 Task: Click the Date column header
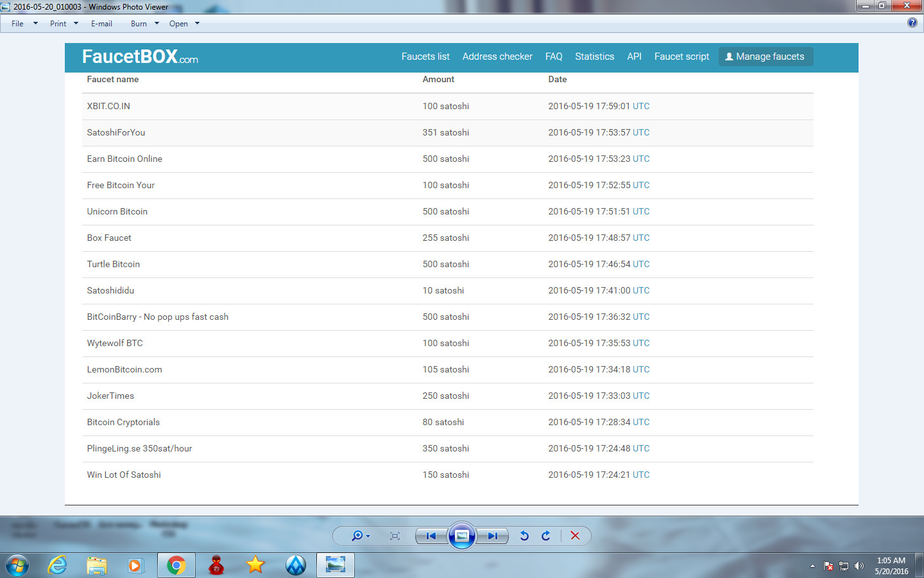[558, 80]
